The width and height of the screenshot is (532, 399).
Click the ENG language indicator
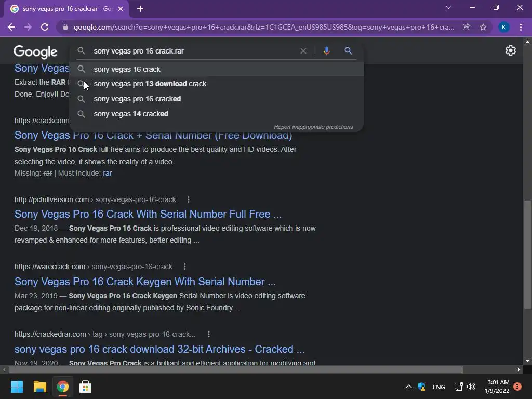[438, 387]
